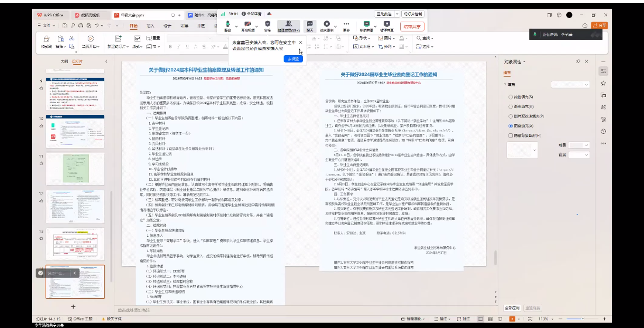Screen dimensions: 644x328
Task: Collapse the fill section triangle
Action: click(x=506, y=85)
